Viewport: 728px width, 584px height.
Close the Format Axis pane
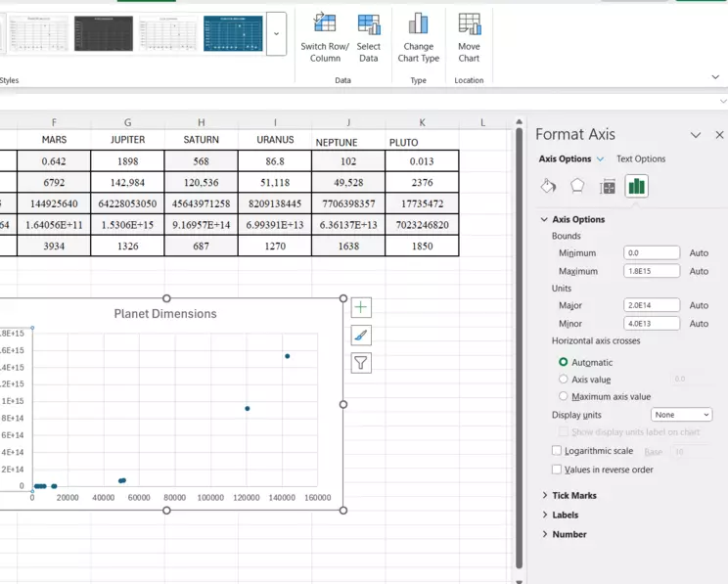(x=719, y=135)
